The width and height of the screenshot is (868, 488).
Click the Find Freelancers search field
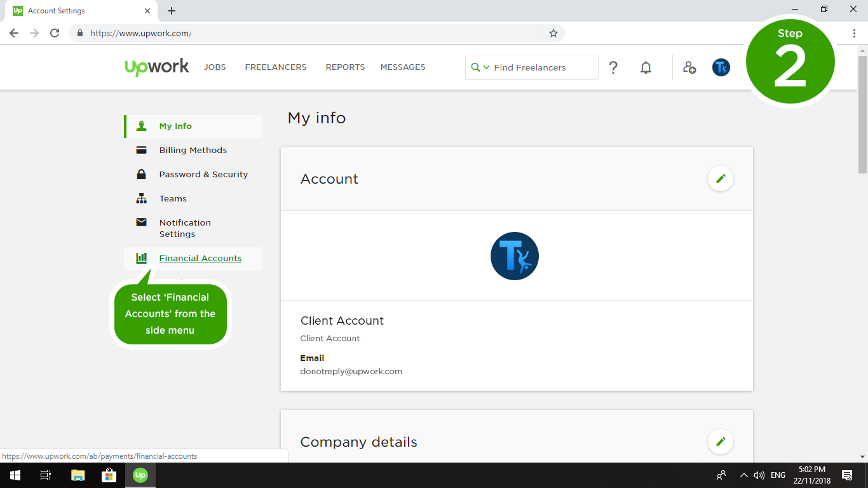543,67
